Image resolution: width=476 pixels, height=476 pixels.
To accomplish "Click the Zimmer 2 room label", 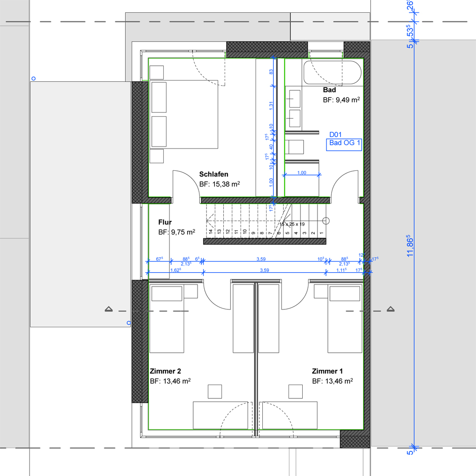I will pos(165,371).
